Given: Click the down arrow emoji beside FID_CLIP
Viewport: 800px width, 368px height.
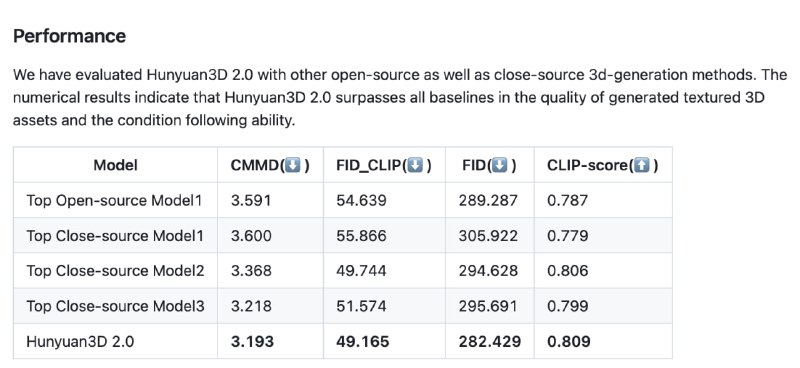Looking at the screenshot, I should (416, 165).
